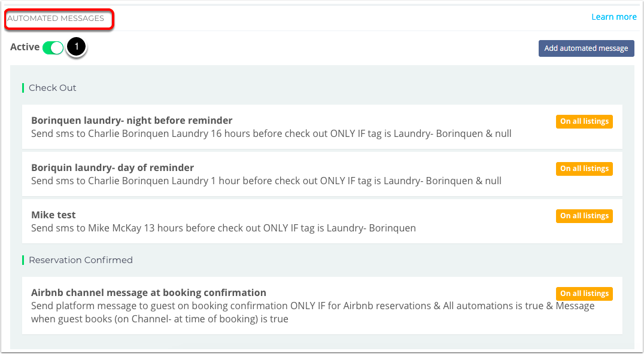Viewport: 644px width, 354px height.
Task: Click On all listings badge on Mike test
Action: click(584, 216)
